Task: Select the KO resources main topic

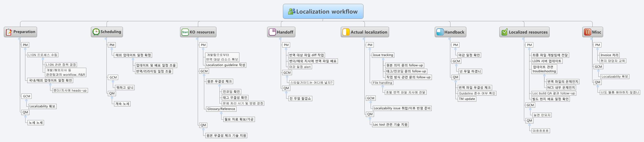Action: point(198,32)
